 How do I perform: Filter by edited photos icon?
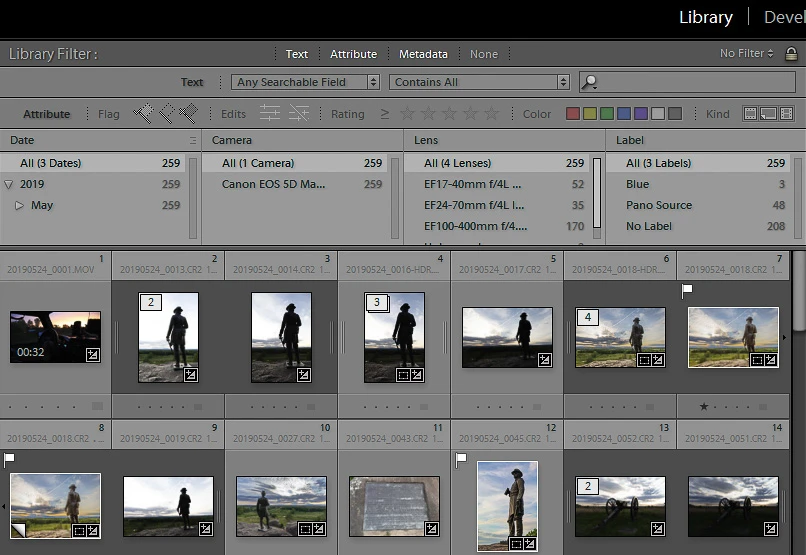(270, 113)
